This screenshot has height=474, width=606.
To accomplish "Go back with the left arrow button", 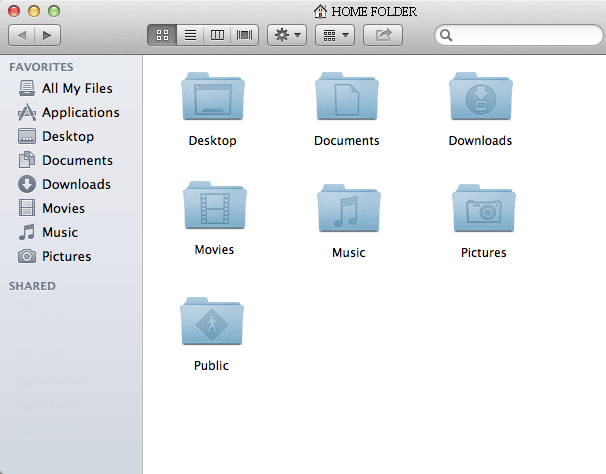I will [x=22, y=35].
